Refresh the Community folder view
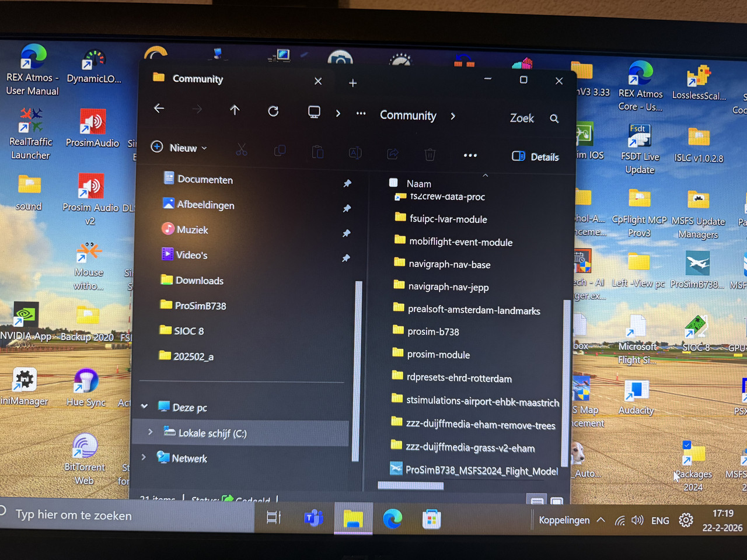Viewport: 747px width, 560px height. coord(273,111)
